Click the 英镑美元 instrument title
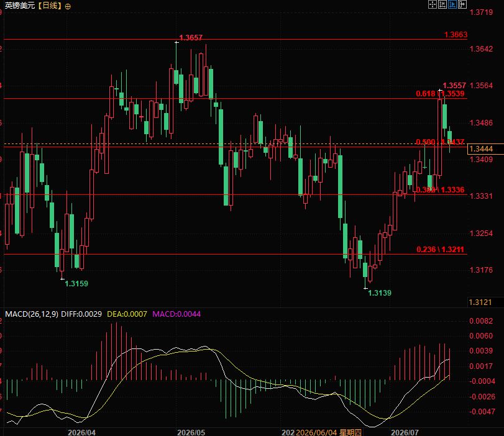The width and height of the screenshot is (504, 436). [x=20, y=6]
